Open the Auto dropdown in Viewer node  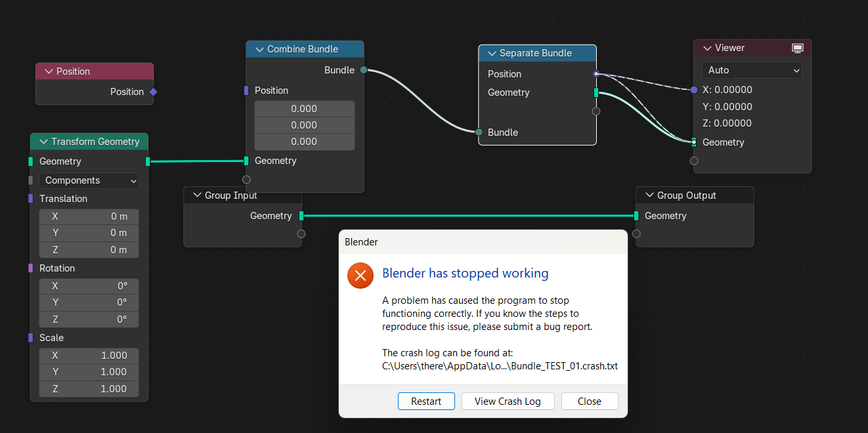[752, 70]
